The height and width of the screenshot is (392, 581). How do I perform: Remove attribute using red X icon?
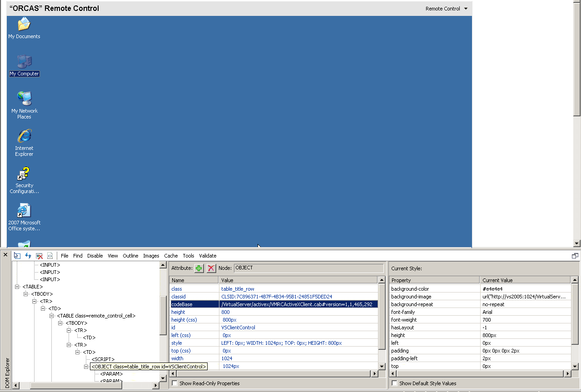[211, 268]
